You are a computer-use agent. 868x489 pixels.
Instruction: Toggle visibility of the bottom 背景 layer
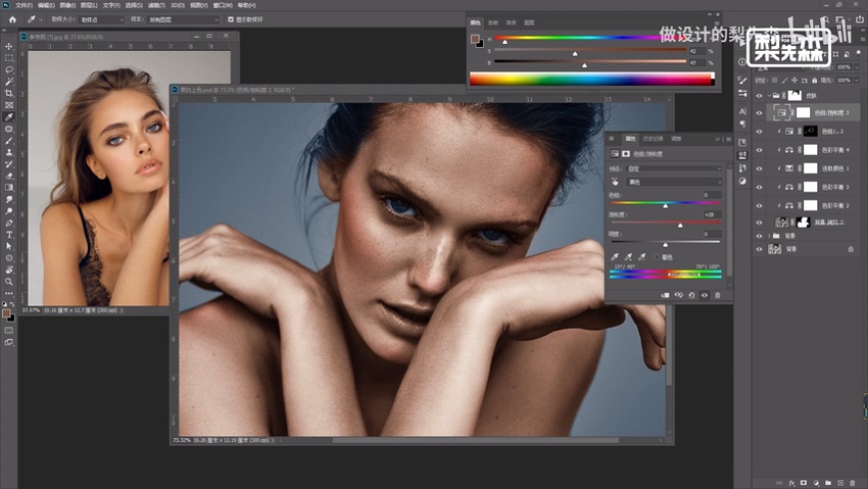(x=759, y=248)
